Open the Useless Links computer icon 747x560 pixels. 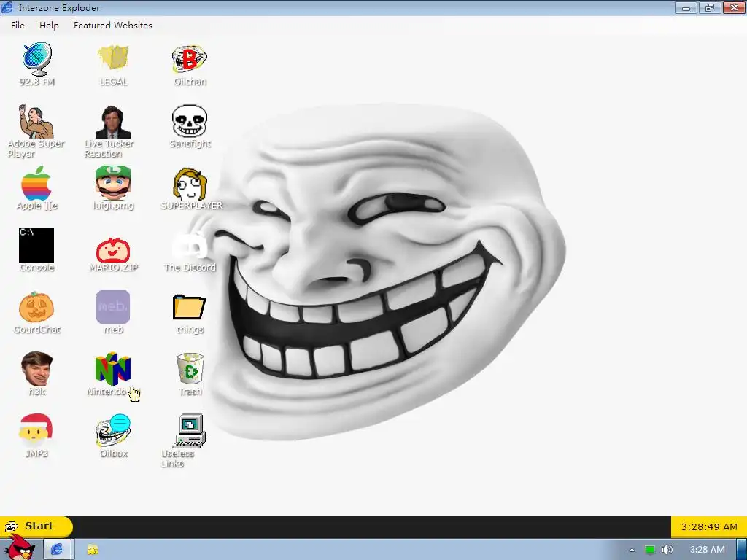pos(189,430)
